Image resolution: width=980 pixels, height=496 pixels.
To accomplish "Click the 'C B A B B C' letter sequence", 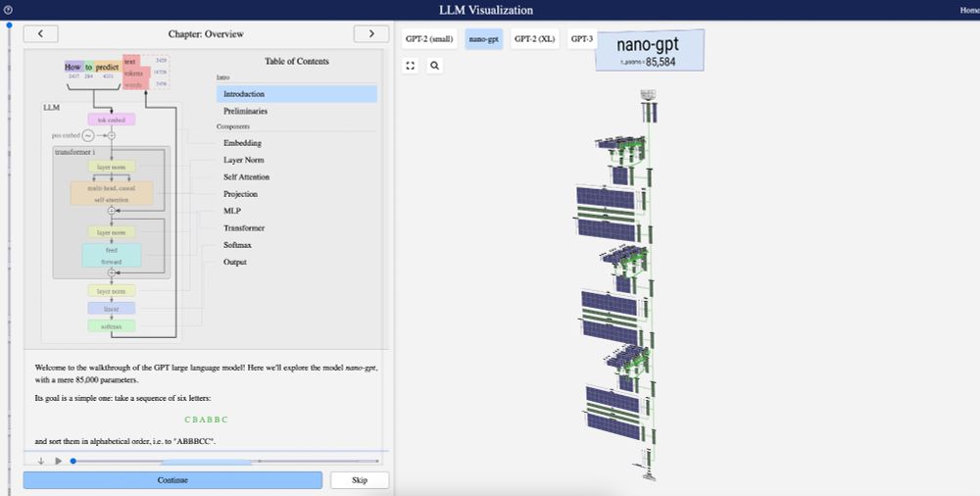I will 206,420.
